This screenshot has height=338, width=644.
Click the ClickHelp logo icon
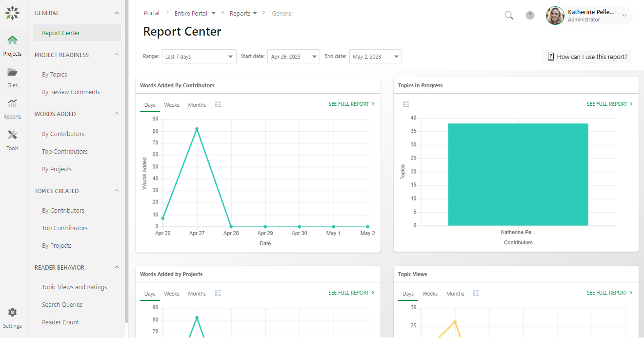pyautogui.click(x=13, y=13)
